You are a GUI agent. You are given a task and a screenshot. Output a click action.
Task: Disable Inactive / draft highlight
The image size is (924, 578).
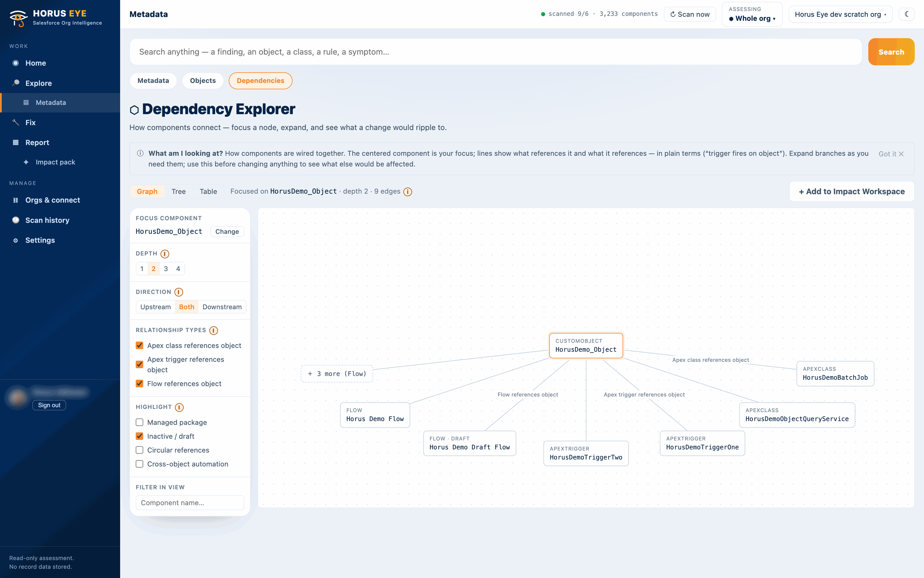pos(140,436)
